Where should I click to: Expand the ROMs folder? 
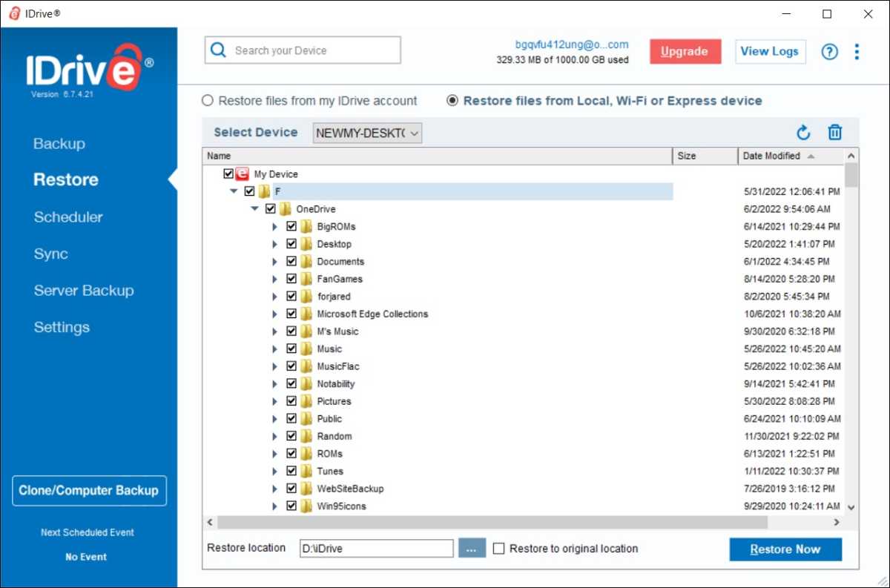point(276,454)
